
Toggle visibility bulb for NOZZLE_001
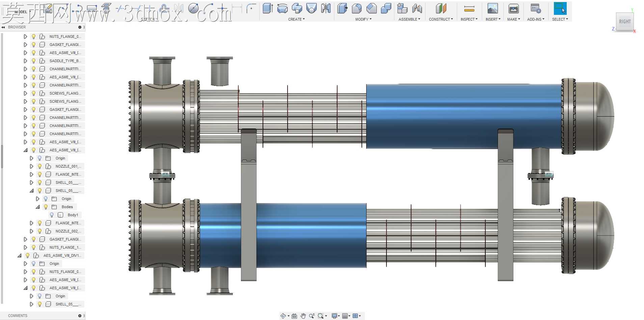click(x=39, y=166)
